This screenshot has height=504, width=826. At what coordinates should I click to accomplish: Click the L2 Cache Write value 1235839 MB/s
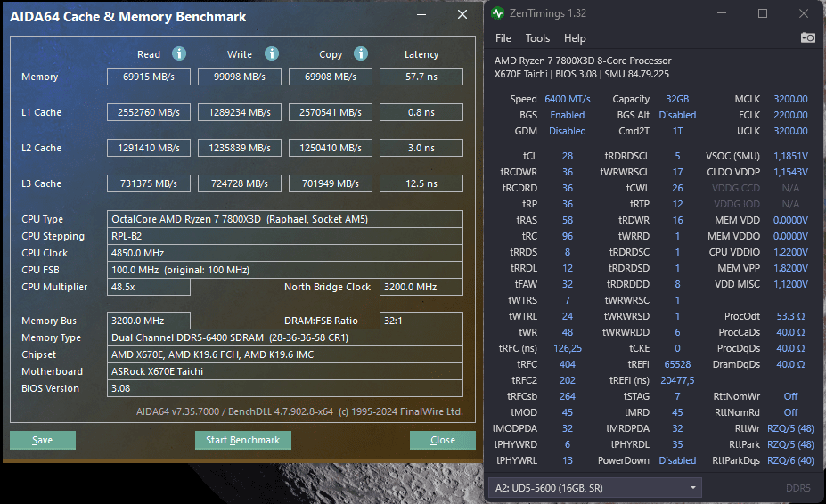(240, 148)
